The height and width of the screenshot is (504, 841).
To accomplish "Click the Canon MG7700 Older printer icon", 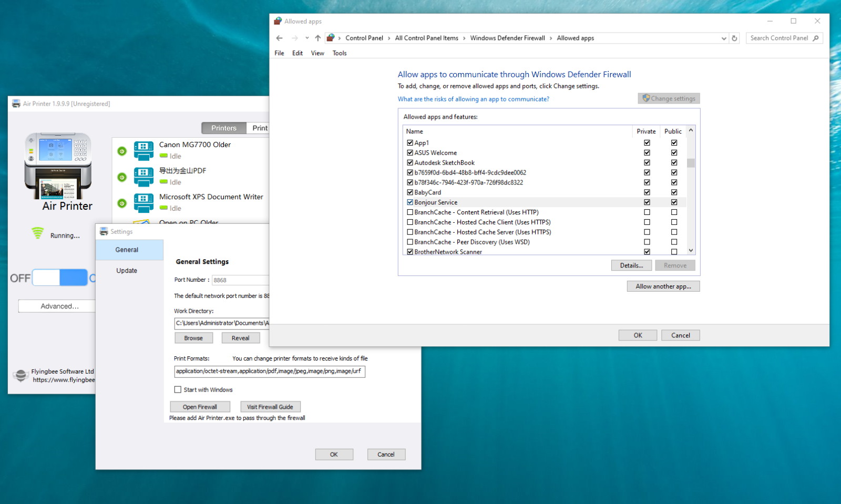I will coord(143,151).
